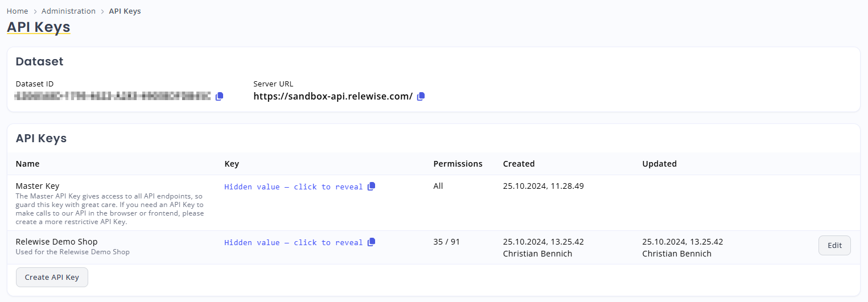Click the Dataset section heading

39,61
